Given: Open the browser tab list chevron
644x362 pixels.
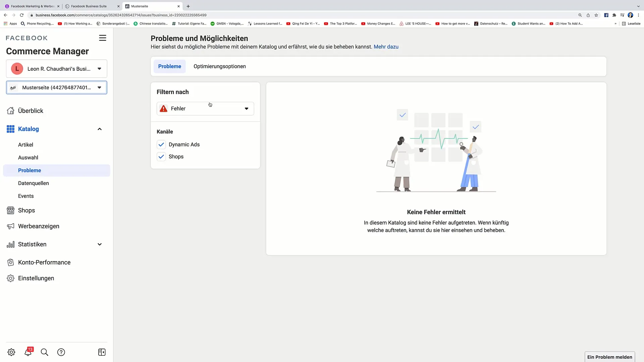Looking at the screenshot, I should click(638, 6).
